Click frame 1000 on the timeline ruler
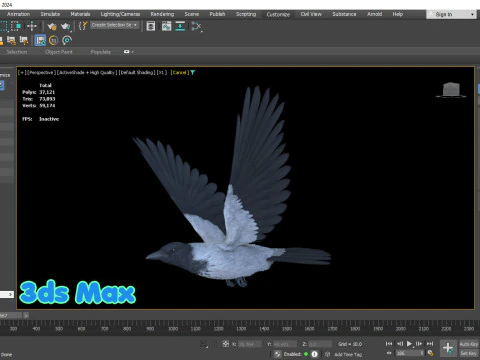 tap(173, 329)
